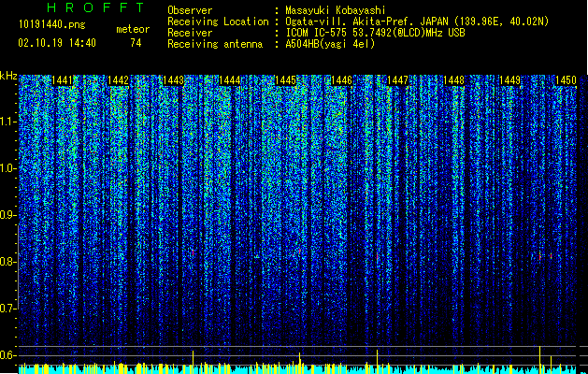The image size is (588, 374).
Task: Click the Receiving Location label
Action: [218, 22]
